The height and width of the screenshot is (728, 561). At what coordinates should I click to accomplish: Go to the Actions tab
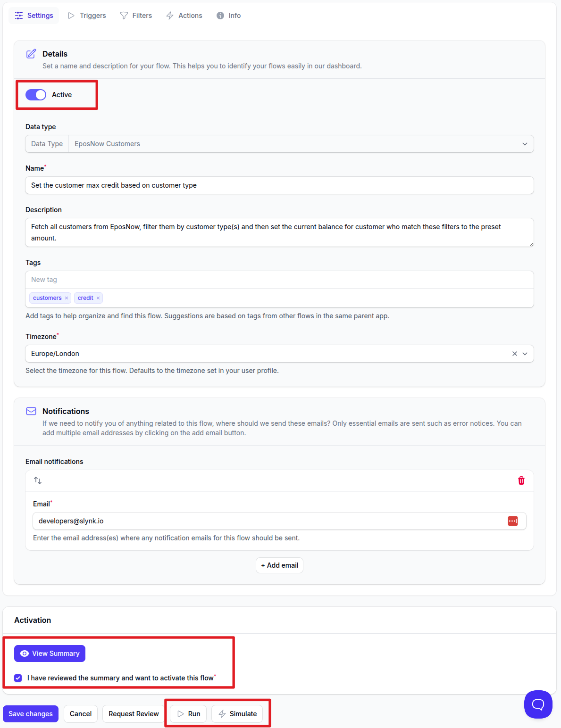(x=184, y=16)
